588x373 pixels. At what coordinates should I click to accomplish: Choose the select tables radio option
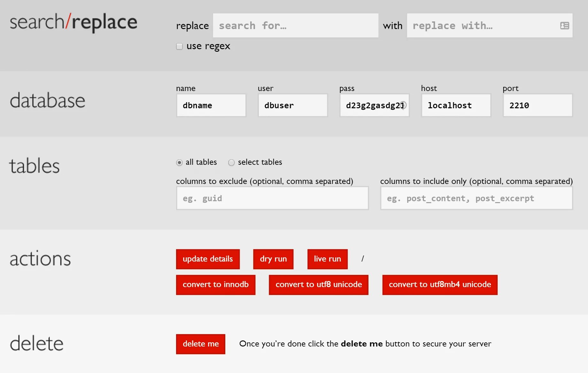tap(231, 163)
